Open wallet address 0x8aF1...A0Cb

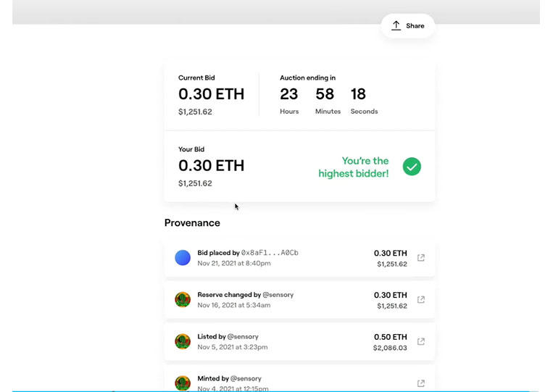point(270,253)
